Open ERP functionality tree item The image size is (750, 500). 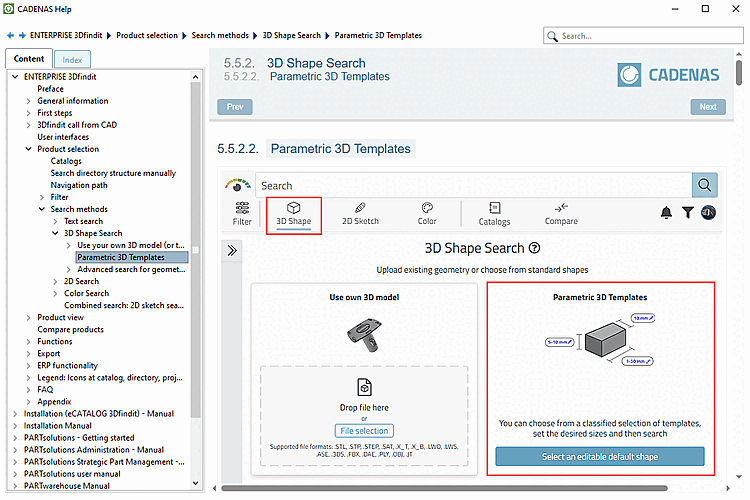click(x=67, y=366)
